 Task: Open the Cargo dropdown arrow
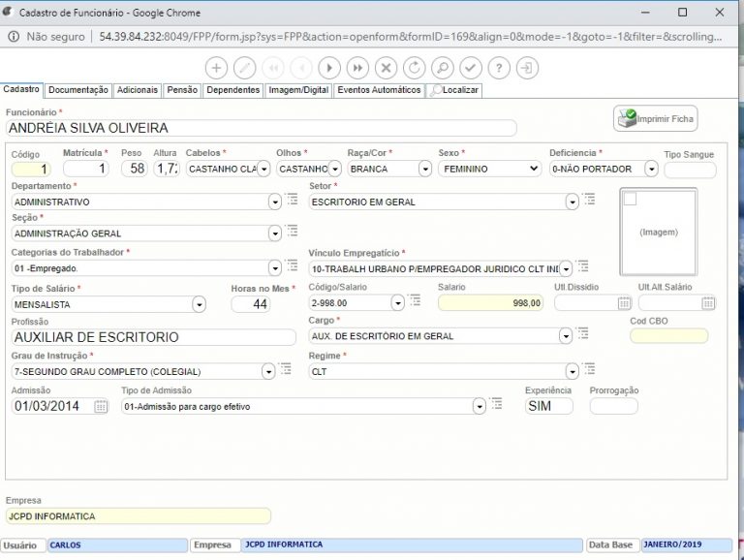565,336
